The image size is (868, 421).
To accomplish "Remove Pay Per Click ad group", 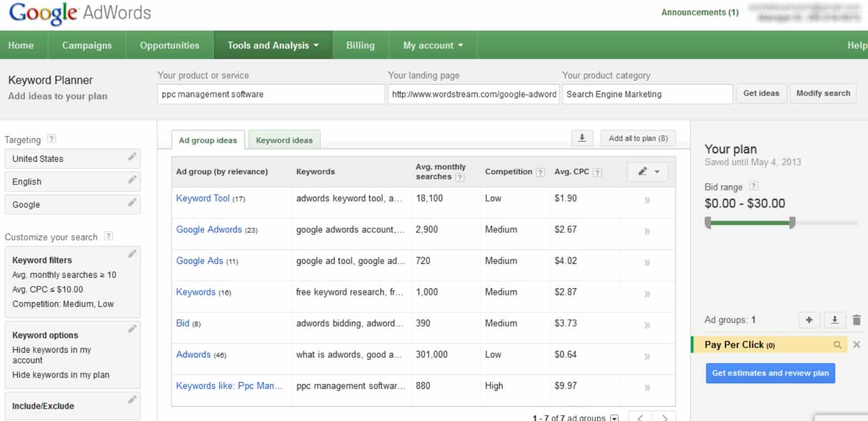I will point(856,345).
